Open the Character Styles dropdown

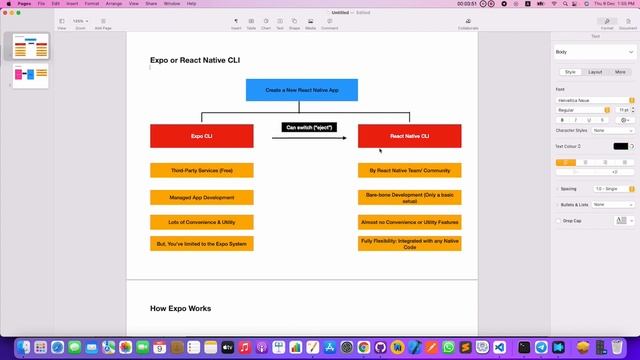point(613,131)
